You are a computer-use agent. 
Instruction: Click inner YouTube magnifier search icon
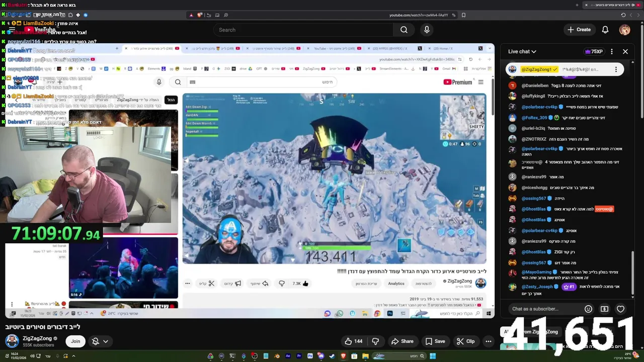coord(178,82)
